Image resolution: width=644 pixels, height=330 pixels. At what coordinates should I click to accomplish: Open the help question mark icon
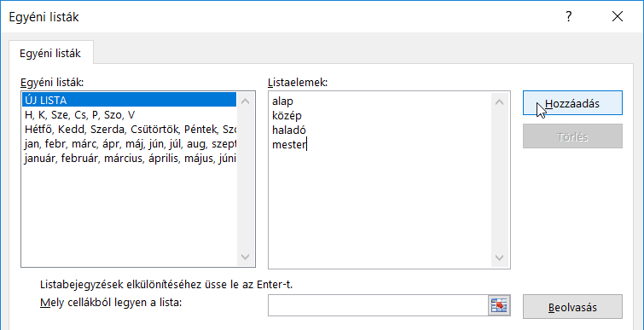point(568,16)
